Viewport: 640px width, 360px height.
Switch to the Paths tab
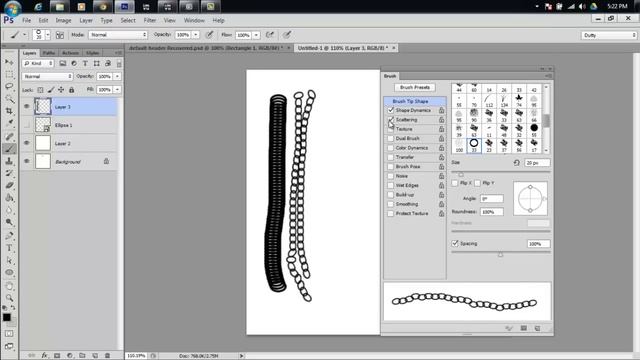[49, 53]
